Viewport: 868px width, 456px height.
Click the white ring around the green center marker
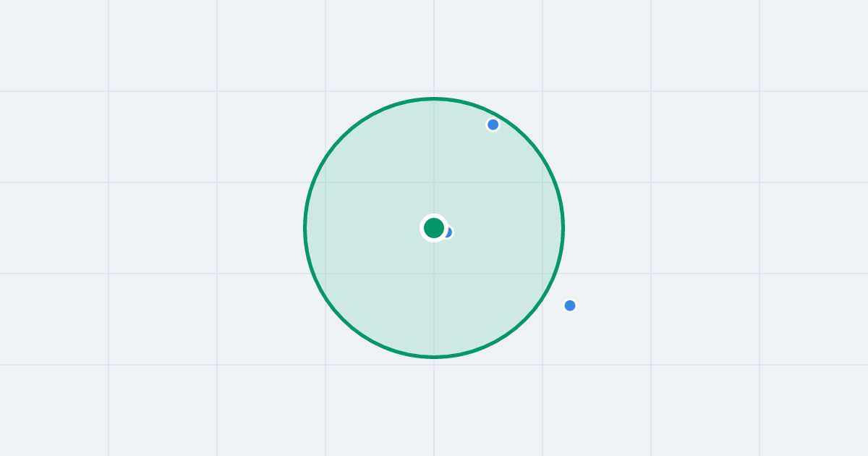point(434,216)
